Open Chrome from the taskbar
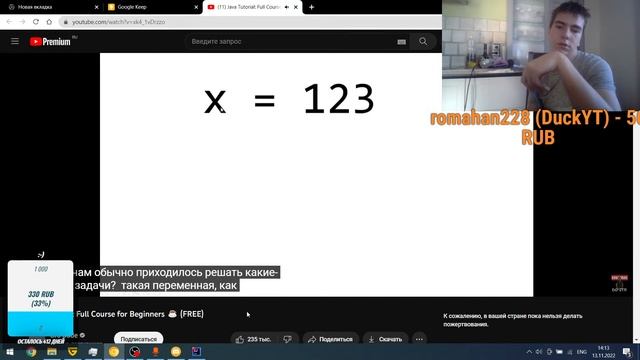Viewport: 640px width, 360px height. (31, 351)
